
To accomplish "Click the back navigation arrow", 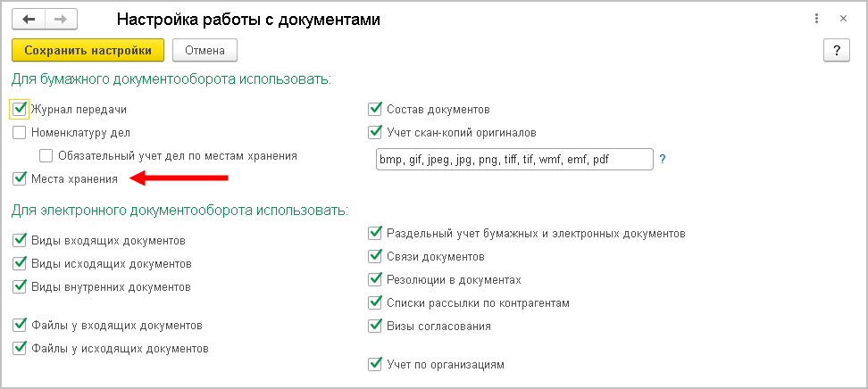I will click(x=29, y=19).
